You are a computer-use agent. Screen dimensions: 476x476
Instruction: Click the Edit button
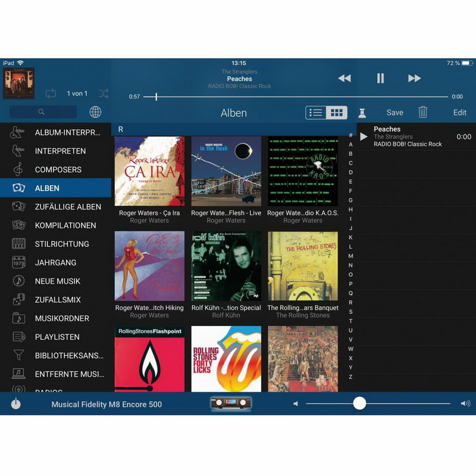coord(459,112)
